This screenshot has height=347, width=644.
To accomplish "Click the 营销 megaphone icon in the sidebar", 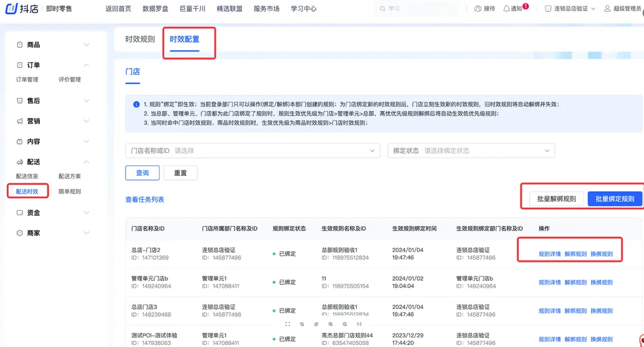I will coord(20,121).
